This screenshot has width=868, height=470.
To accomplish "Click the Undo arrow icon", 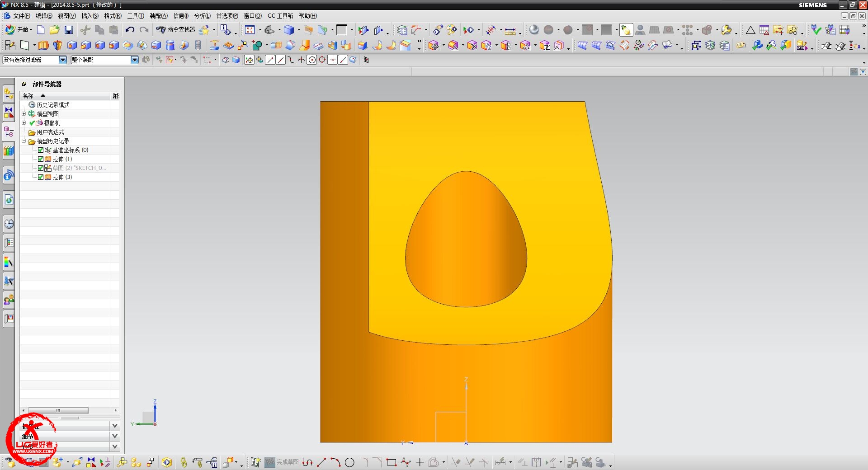I will [130, 30].
